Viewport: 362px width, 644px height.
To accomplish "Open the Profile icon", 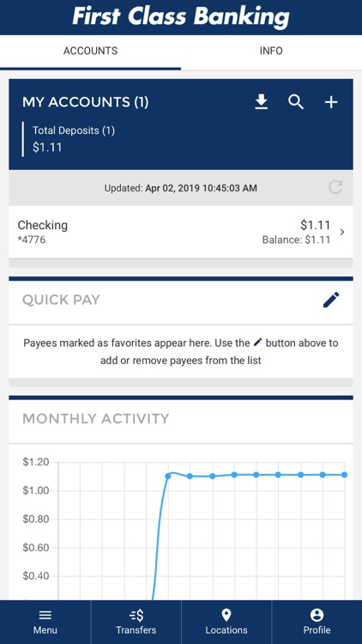I will [317, 615].
